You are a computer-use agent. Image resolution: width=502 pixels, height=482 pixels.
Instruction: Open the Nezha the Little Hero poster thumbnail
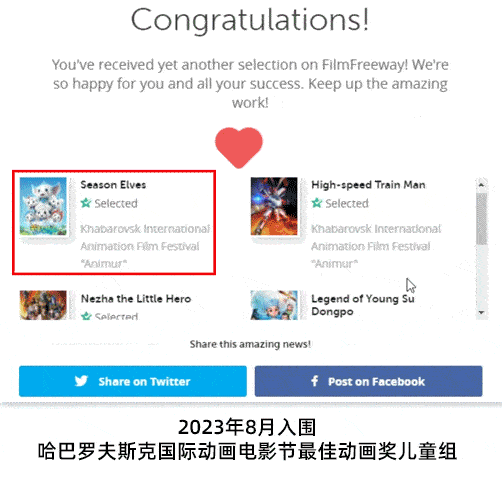click(x=43, y=305)
